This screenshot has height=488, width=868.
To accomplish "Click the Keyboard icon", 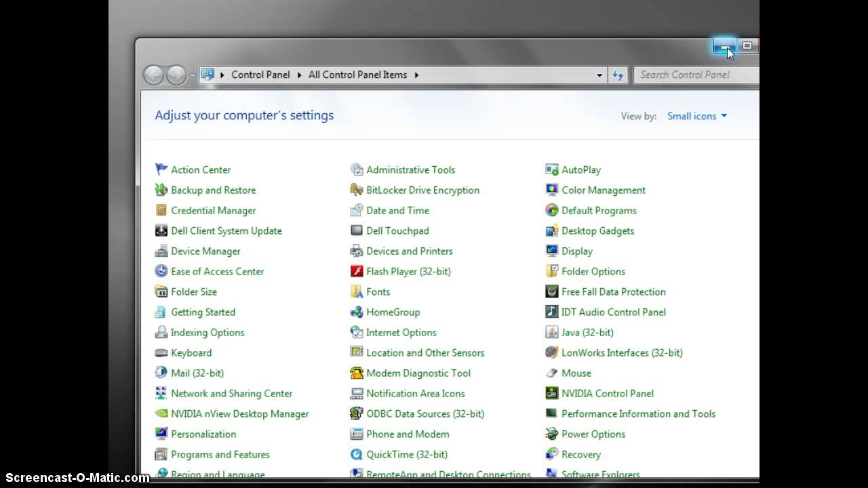I will (x=161, y=352).
